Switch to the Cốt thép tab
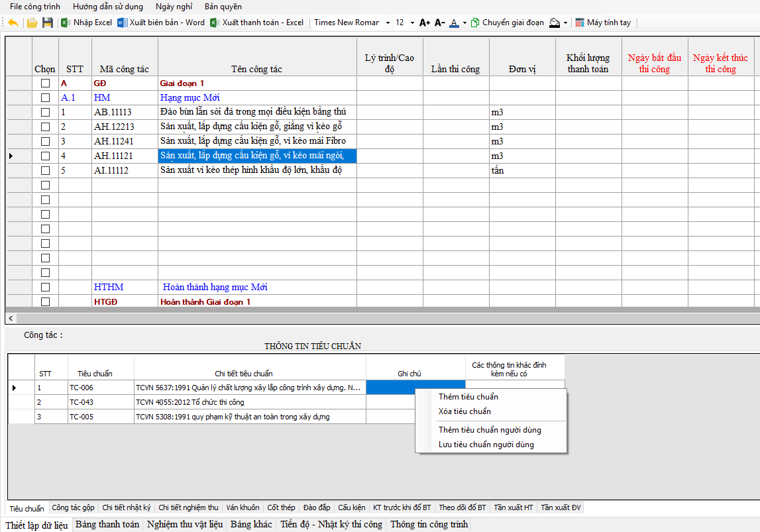 point(281,508)
